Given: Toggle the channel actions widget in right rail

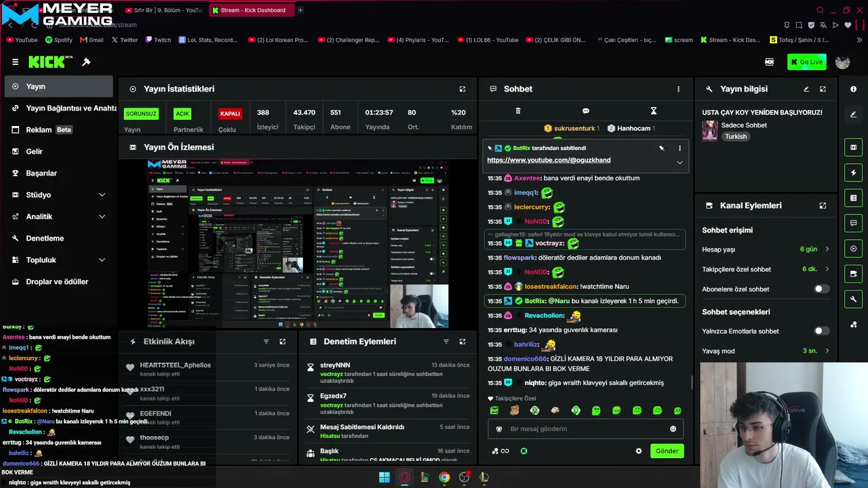Looking at the screenshot, I should (853, 274).
